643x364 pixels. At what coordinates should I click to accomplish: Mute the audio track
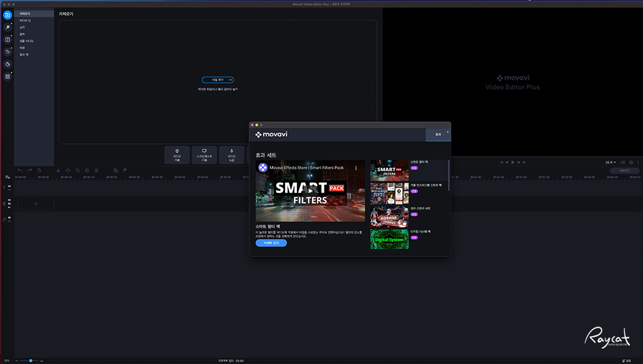coord(10,218)
